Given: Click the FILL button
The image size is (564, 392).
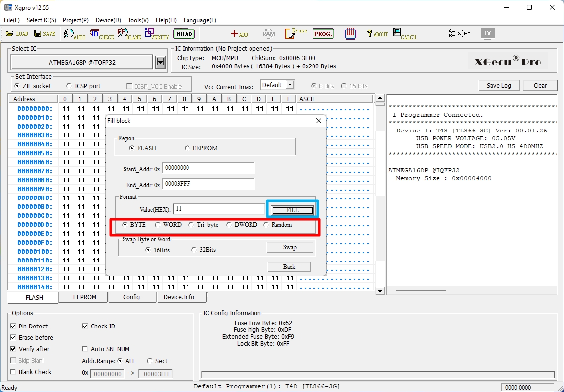Looking at the screenshot, I should click(x=292, y=210).
